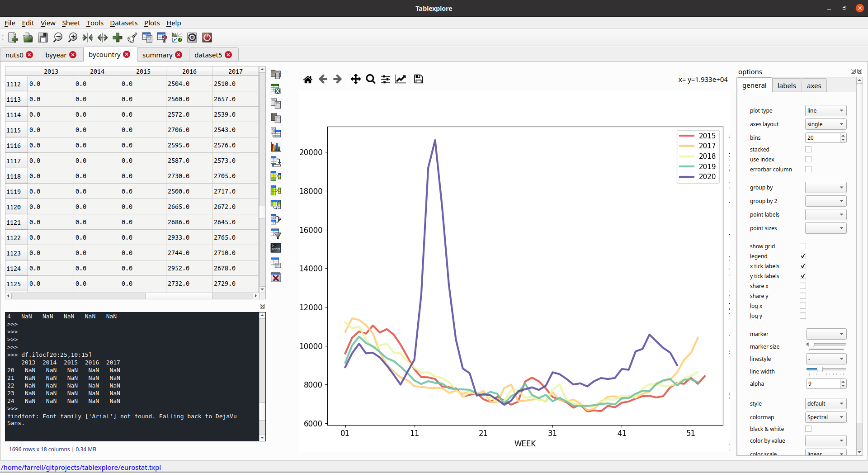Click the red power quit icon

(x=207, y=38)
